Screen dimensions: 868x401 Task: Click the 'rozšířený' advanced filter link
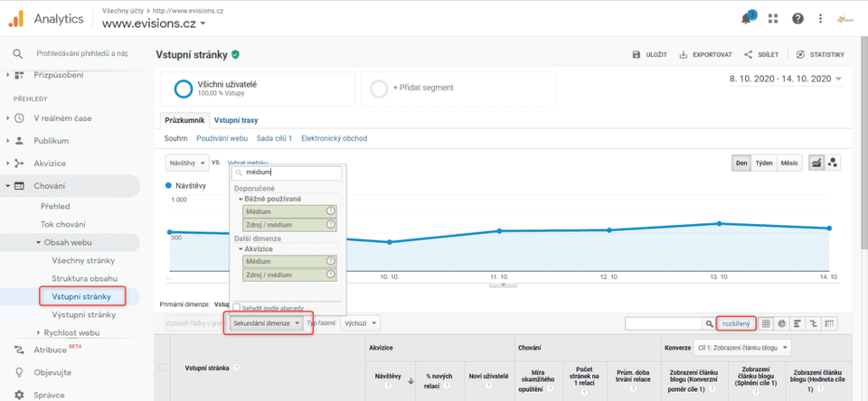736,323
